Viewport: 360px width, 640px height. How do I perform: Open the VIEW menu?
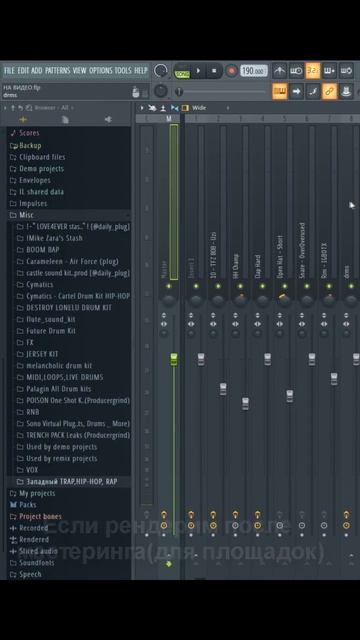tap(79, 71)
